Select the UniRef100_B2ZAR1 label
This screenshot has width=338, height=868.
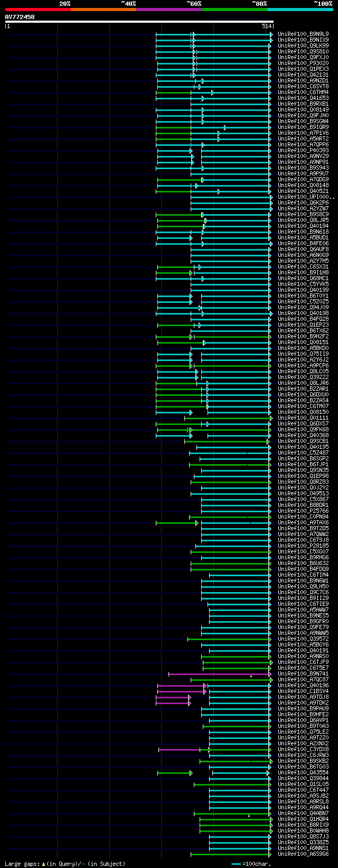pyautogui.click(x=303, y=389)
